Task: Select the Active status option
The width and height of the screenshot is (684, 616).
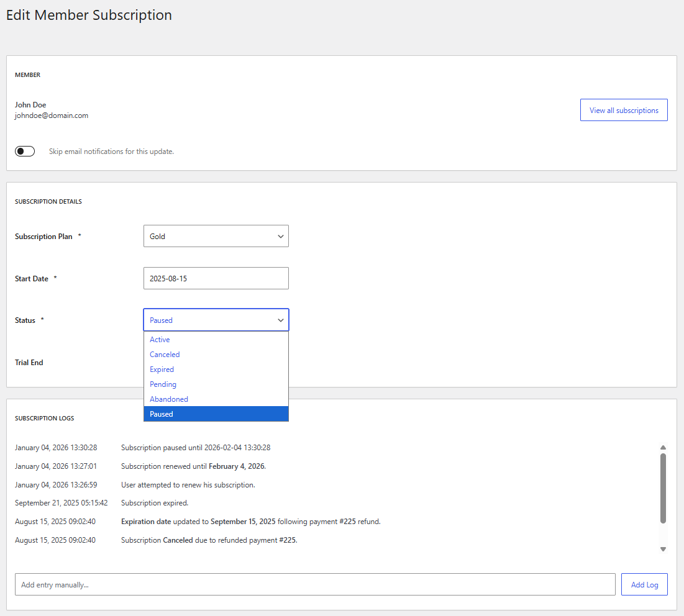Action: (160, 339)
